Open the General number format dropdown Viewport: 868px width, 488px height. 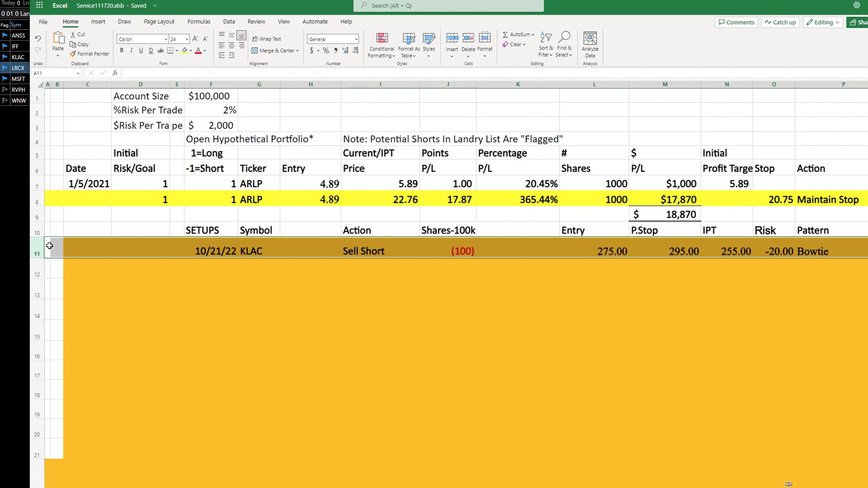coord(356,39)
